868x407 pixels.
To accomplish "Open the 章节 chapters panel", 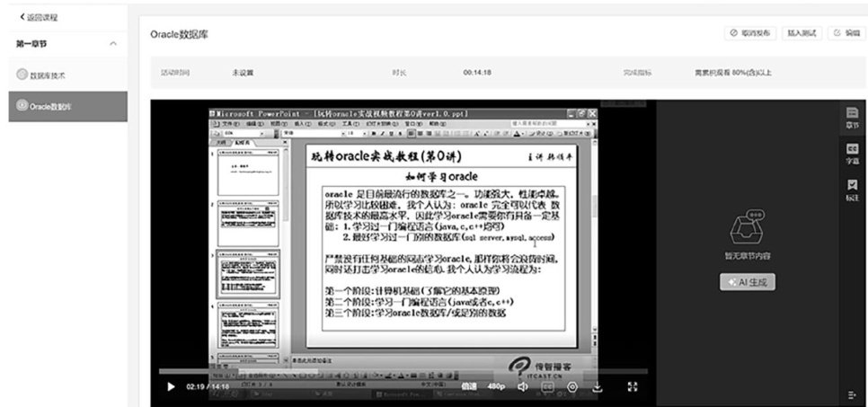I will 851,117.
